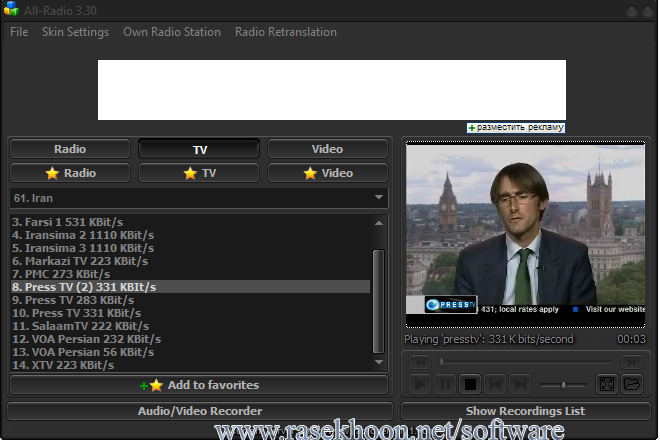Image resolution: width=660 pixels, height=442 pixels.
Task: Toggle the favorites Video star filter
Action: (x=327, y=173)
